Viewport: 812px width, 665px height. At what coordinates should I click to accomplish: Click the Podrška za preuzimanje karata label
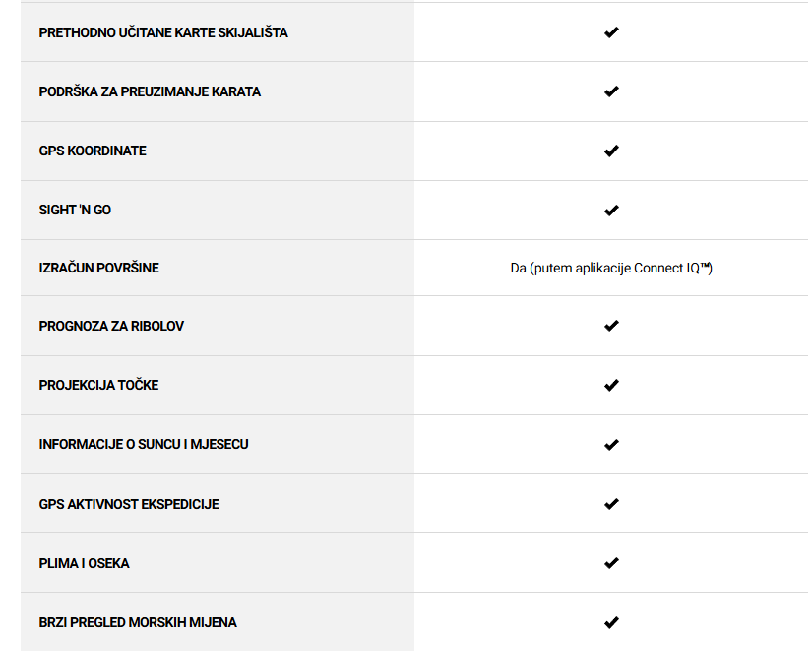pos(150,92)
